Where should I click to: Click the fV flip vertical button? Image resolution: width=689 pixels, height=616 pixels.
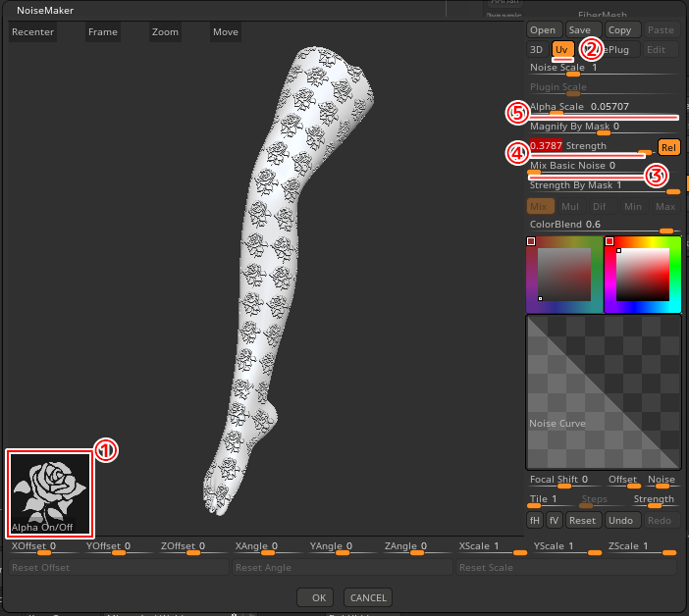point(555,520)
